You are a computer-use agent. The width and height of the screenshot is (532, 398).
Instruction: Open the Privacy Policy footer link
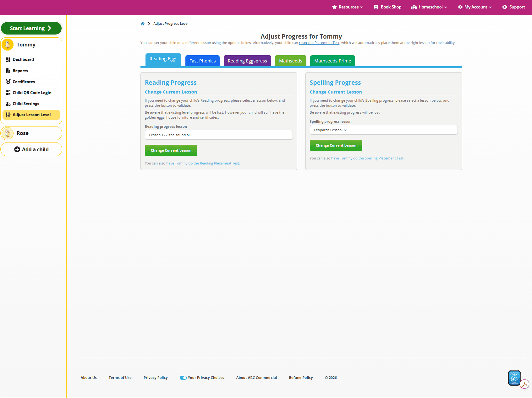[x=156, y=378]
